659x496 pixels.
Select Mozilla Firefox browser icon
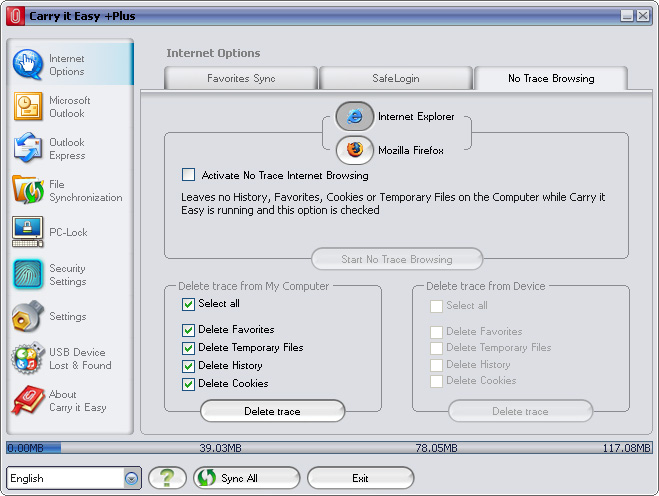tap(355, 150)
